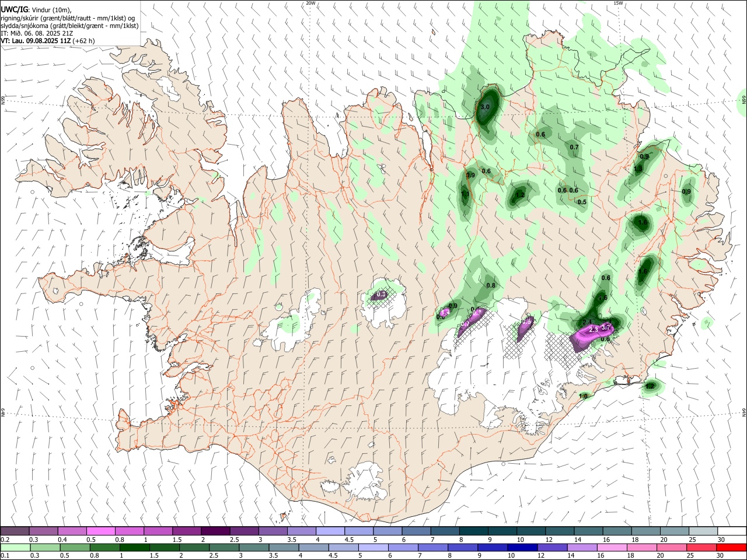The height and width of the screenshot is (560, 747).
Task: Pick the bright red 30 swatch in the lower legend
Action: pos(731,547)
